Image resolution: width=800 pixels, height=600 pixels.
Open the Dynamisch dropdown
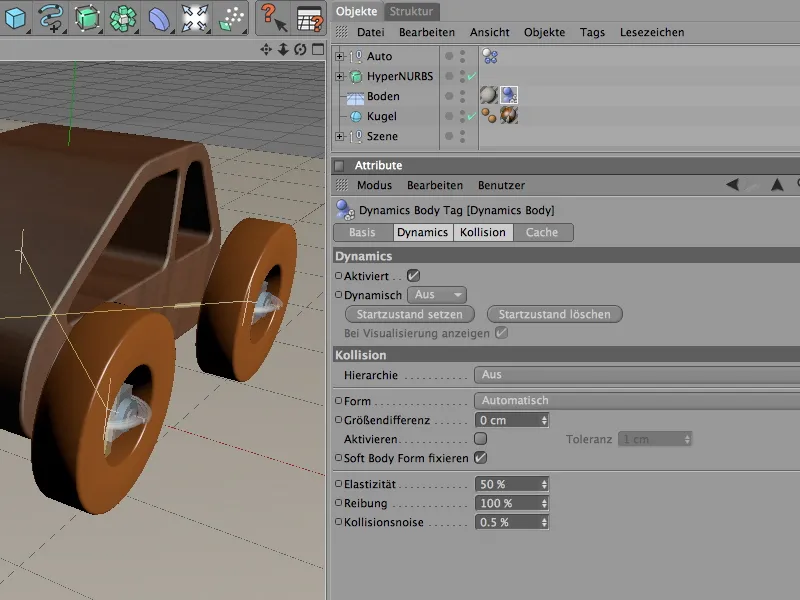pyautogui.click(x=439, y=295)
